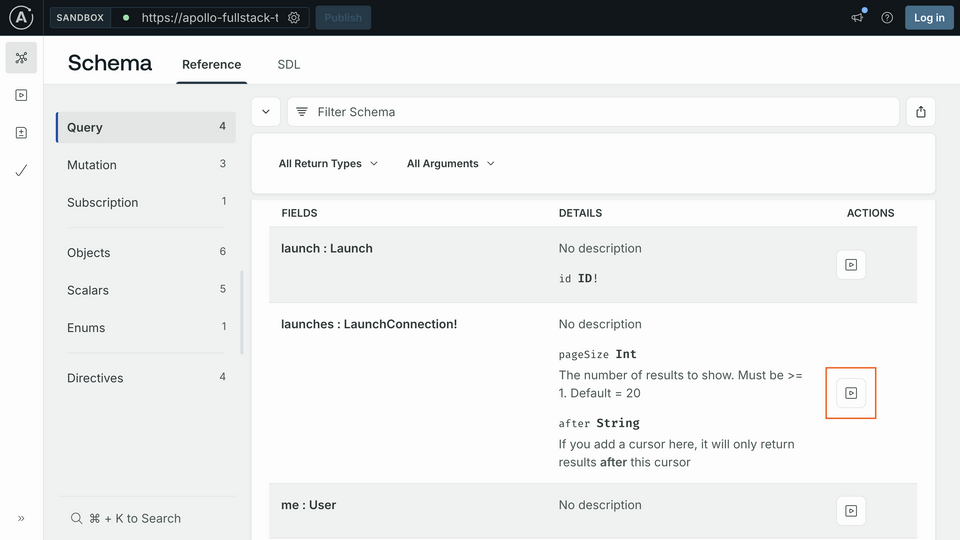Viewport: 960px width, 540px height.
Task: Select the Schema graph sidebar icon
Action: coord(21,58)
